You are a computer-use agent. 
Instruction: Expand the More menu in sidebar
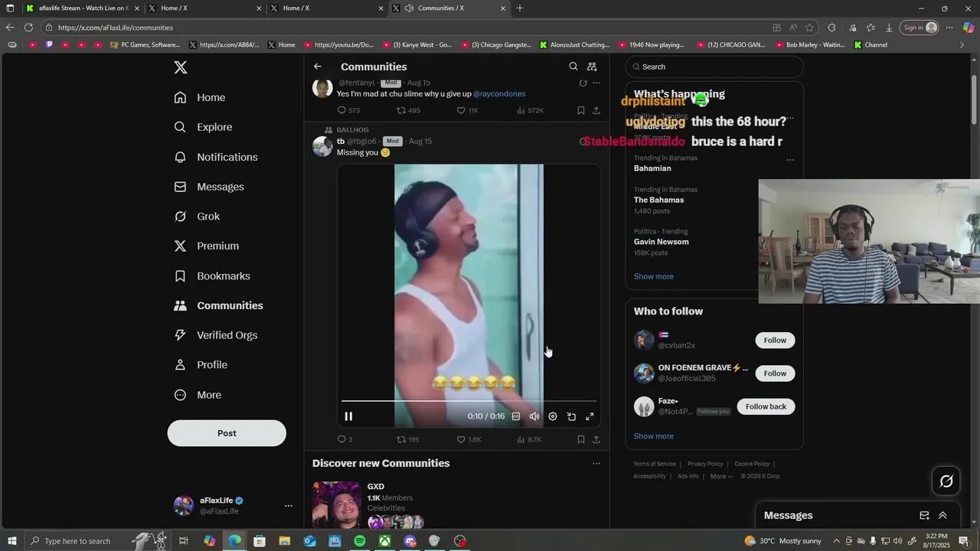198,395
